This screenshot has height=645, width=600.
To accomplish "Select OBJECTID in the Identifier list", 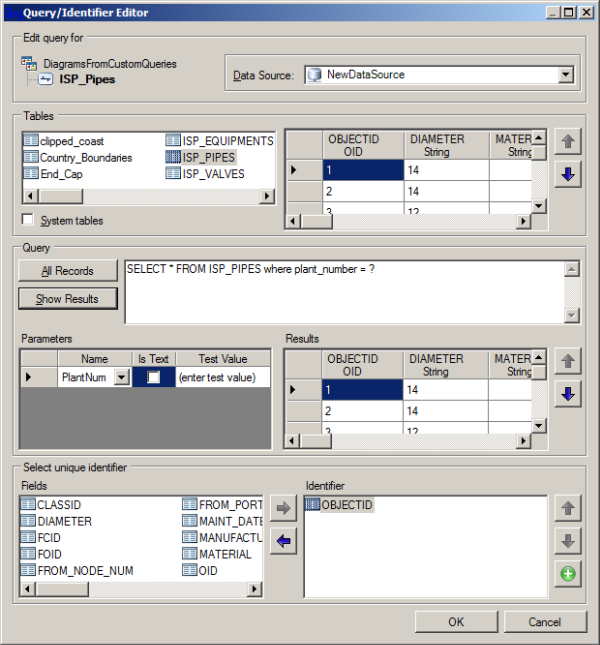I will [339, 505].
